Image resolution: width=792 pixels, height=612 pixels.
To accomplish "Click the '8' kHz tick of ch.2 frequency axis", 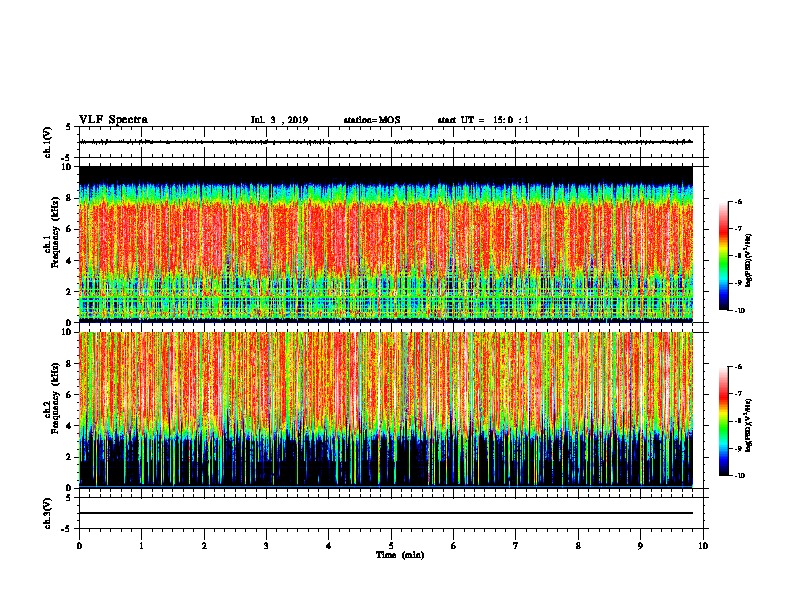I will click(x=70, y=364).
